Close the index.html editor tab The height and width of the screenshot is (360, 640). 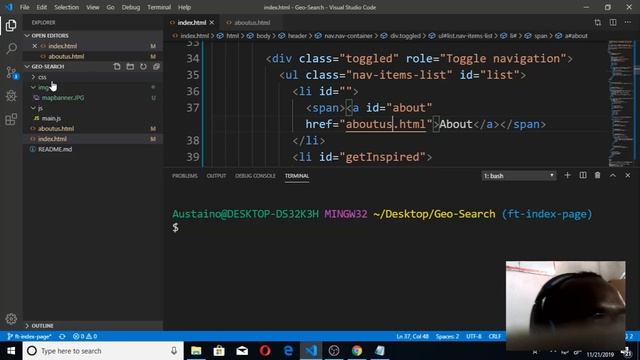[211, 22]
